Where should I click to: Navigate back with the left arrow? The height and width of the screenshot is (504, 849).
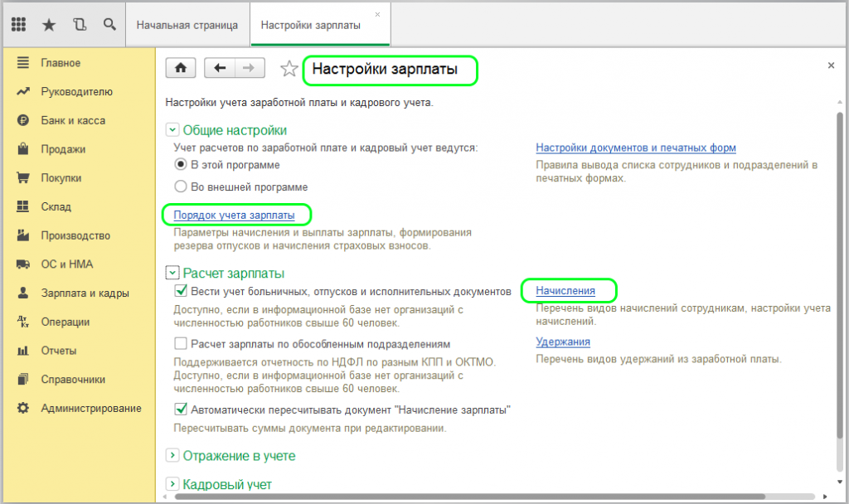219,68
